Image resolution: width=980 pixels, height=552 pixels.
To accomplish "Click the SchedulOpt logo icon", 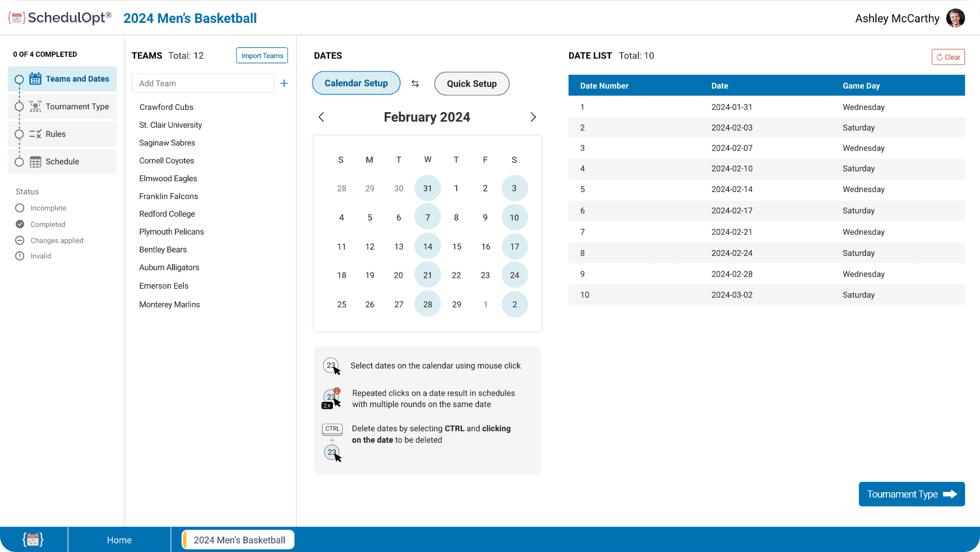I will [x=17, y=18].
